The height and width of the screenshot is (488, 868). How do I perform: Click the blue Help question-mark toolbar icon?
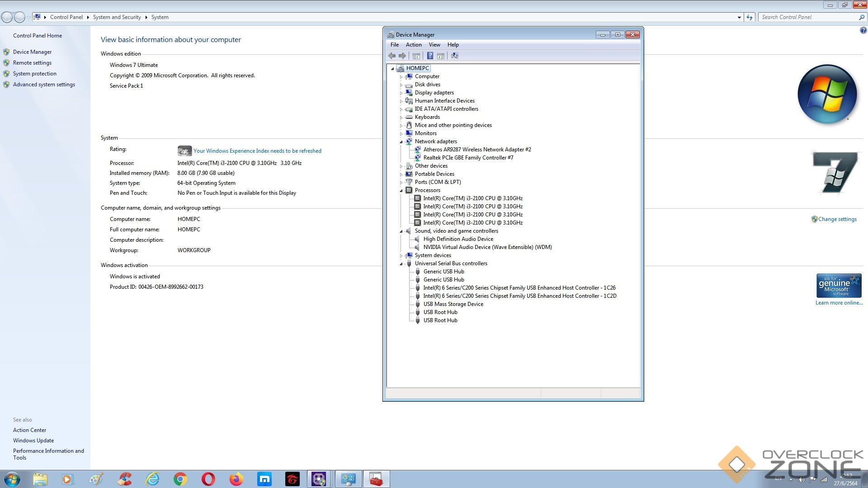430,56
